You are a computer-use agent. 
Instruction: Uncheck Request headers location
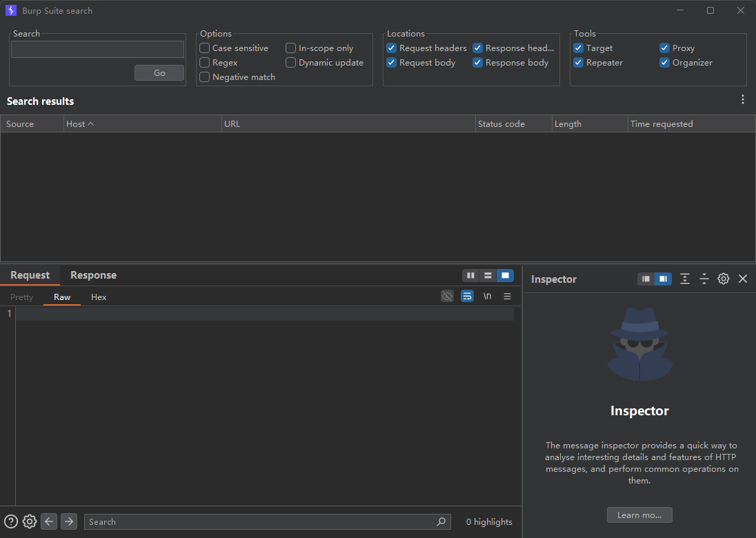coord(392,48)
